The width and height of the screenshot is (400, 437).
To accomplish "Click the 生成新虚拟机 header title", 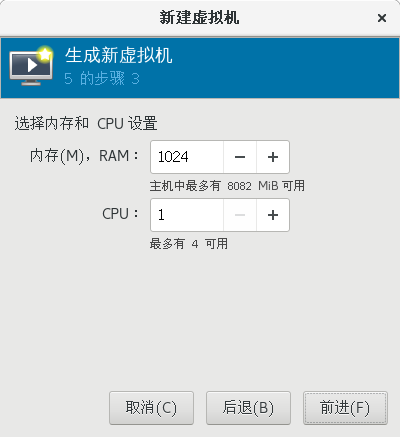I will point(119,55).
